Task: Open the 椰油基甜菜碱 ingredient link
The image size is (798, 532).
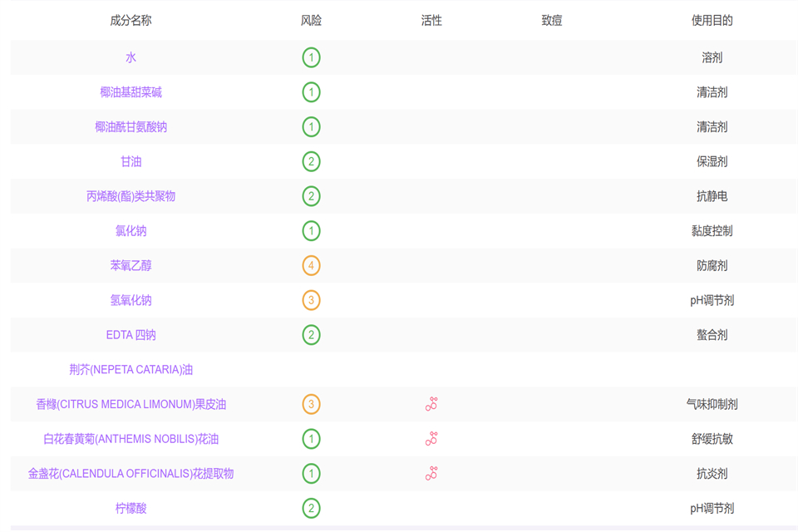Action: [x=131, y=92]
